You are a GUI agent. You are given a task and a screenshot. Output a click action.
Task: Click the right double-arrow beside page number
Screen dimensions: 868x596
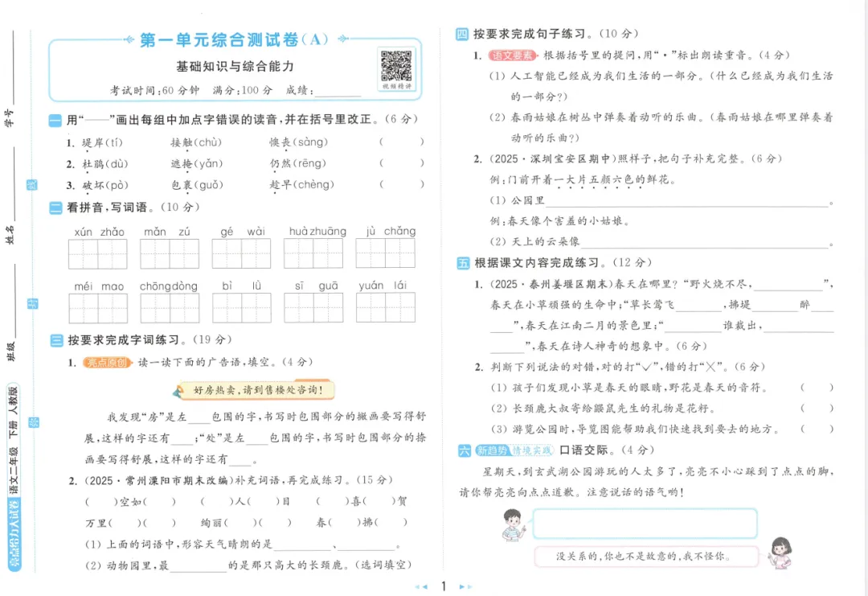pyautogui.click(x=465, y=586)
